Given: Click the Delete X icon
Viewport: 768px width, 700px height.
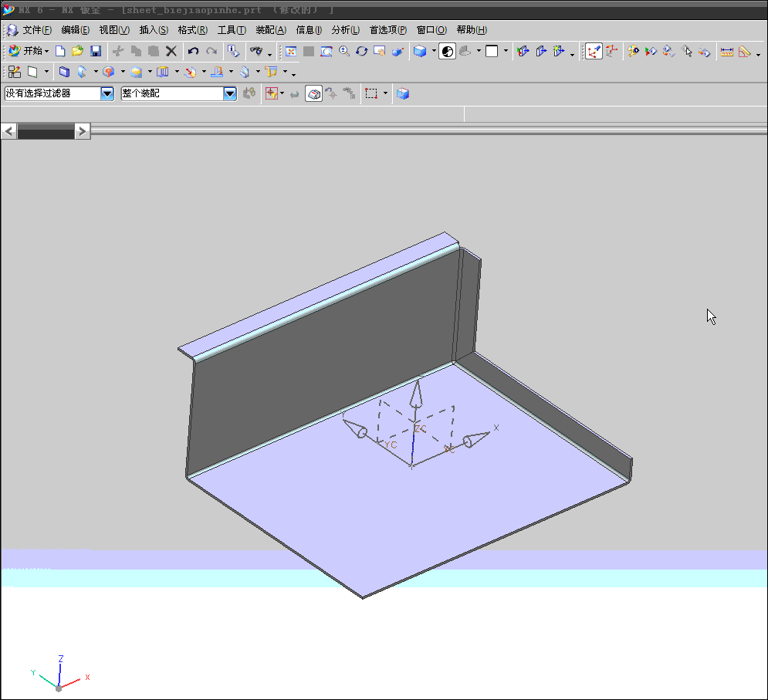Looking at the screenshot, I should tap(171, 51).
